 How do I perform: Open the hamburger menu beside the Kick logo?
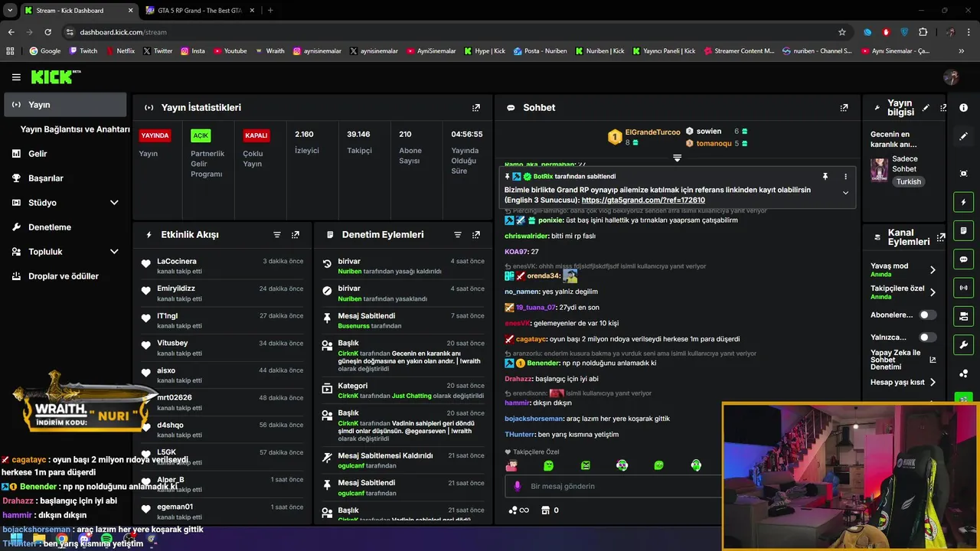pos(16,77)
